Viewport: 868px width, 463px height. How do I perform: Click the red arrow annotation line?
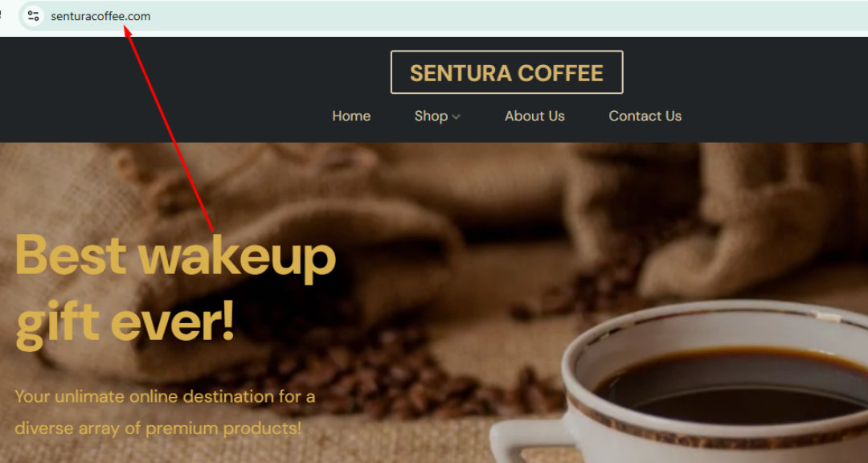[x=169, y=130]
